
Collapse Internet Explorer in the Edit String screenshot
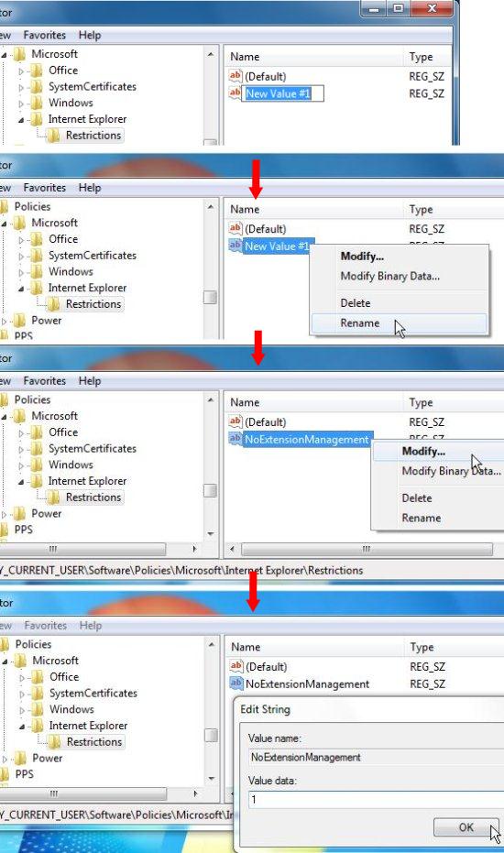click(22, 727)
